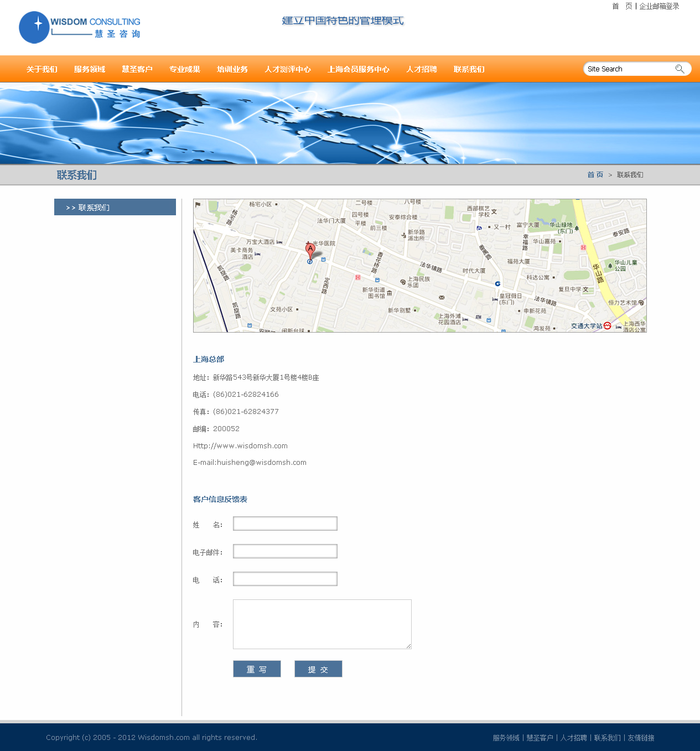Click into the 内容 text area
The image size is (700, 751).
point(322,624)
